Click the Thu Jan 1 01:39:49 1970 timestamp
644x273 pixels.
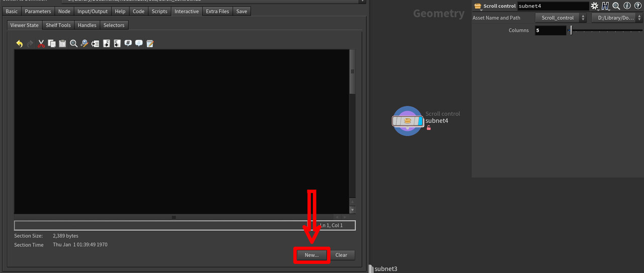[80, 245]
